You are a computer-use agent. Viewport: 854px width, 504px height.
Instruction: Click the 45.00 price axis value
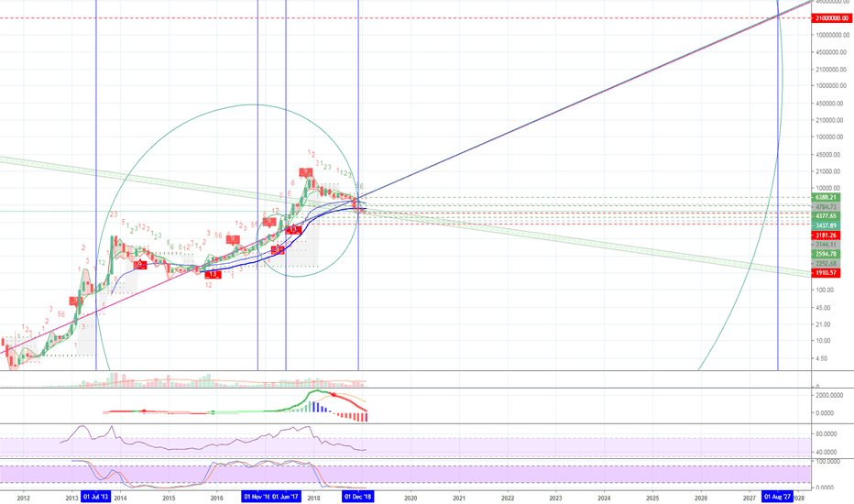point(824,308)
